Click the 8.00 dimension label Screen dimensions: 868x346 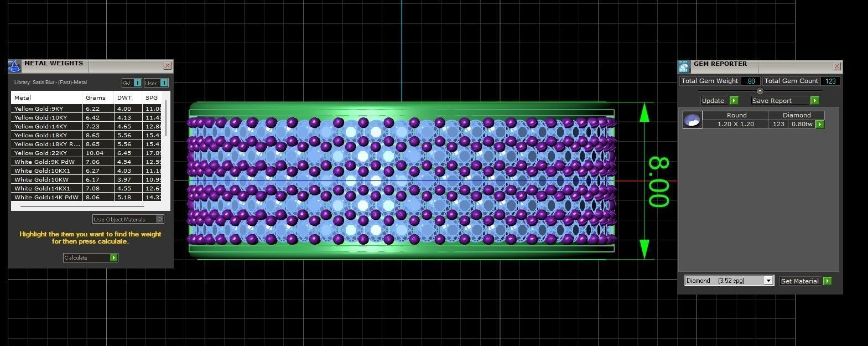659,182
